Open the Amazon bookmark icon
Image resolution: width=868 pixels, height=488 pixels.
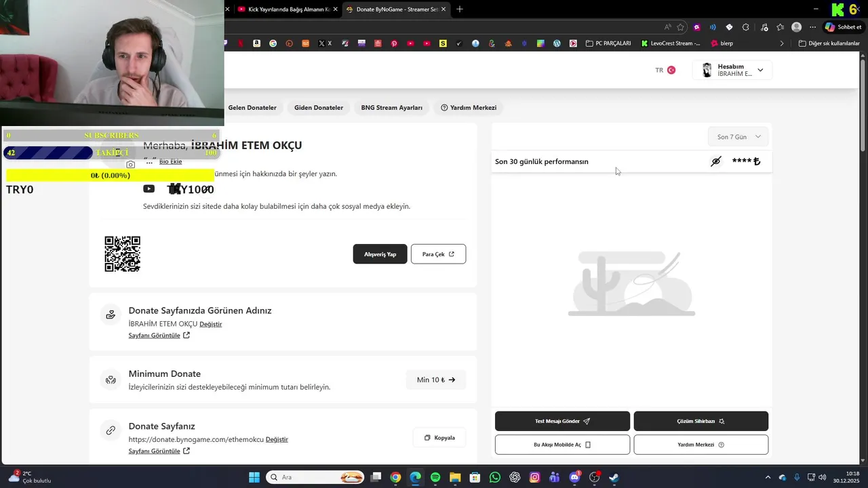(x=257, y=43)
